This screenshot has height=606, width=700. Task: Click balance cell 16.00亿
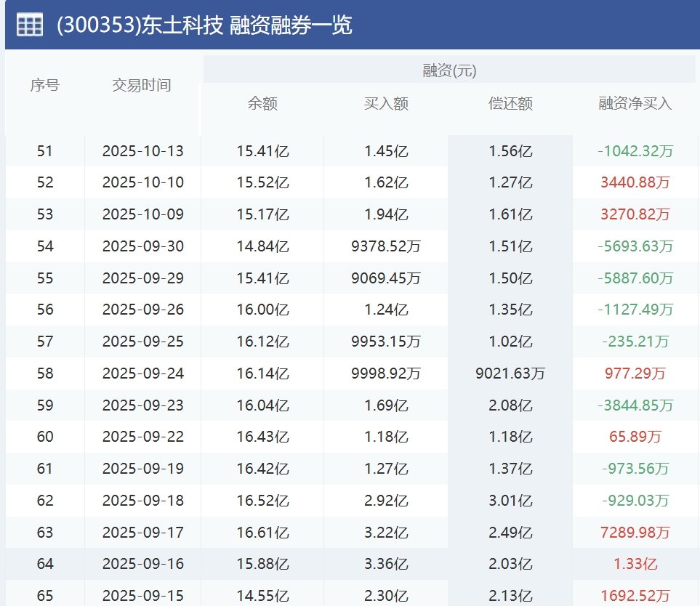pos(262,310)
